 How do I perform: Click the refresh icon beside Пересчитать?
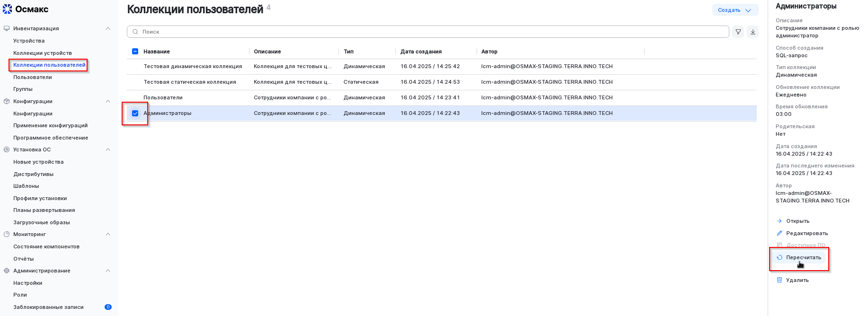tap(779, 257)
